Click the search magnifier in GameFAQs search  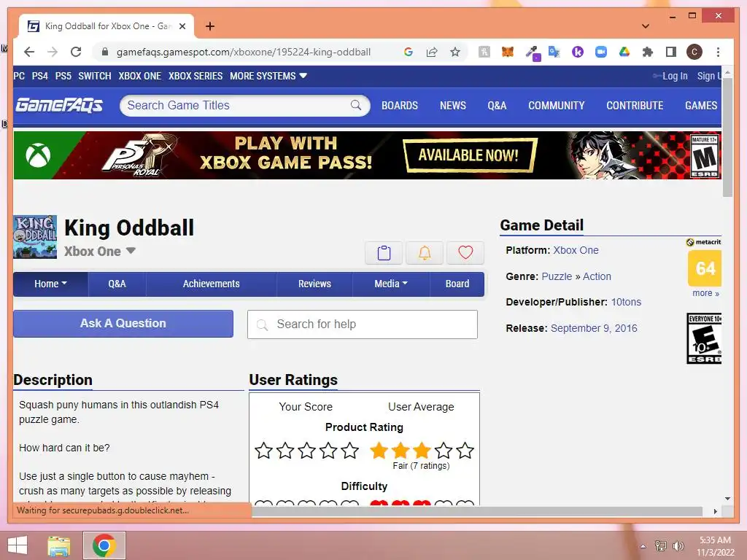(x=356, y=105)
